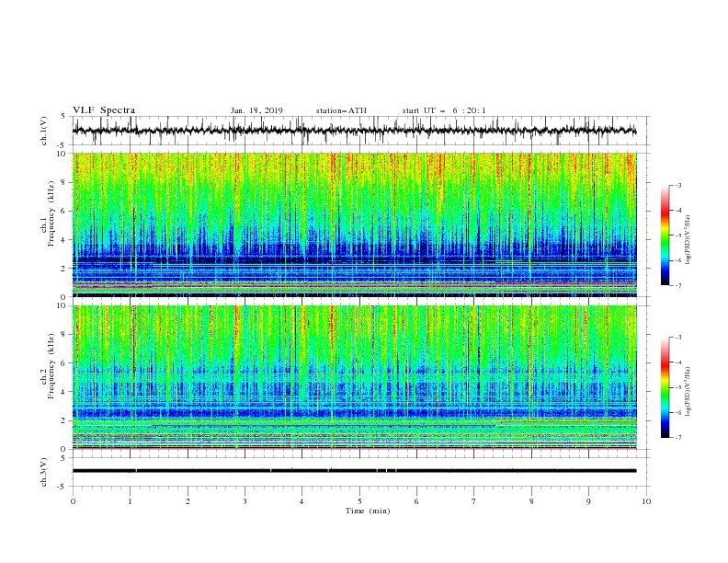Image resolution: width=728 pixels, height=563 pixels.
Task: Click the ch.1 color bar log(PSD) label
Action: pyautogui.click(x=688, y=240)
